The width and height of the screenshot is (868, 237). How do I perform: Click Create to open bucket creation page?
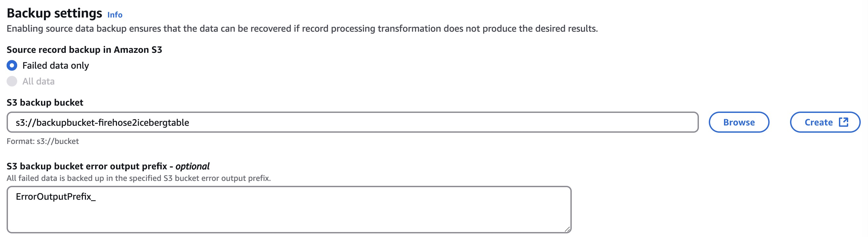tap(824, 122)
